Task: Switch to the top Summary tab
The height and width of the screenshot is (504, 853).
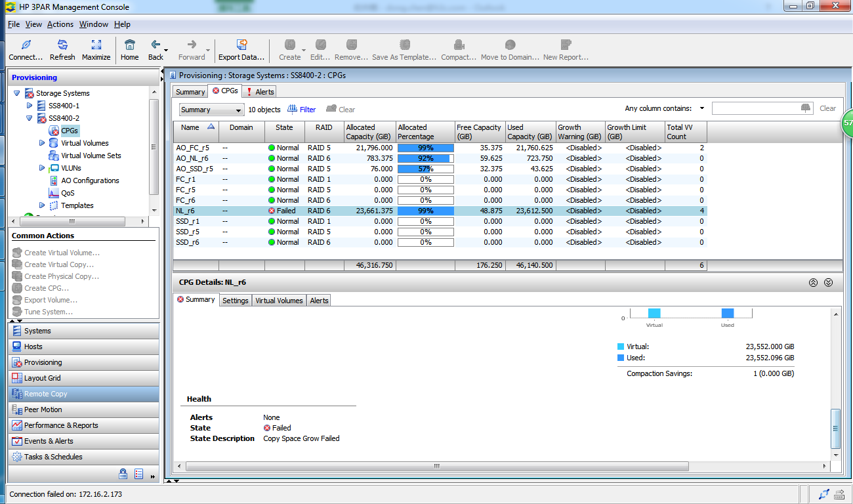Action: (x=190, y=92)
